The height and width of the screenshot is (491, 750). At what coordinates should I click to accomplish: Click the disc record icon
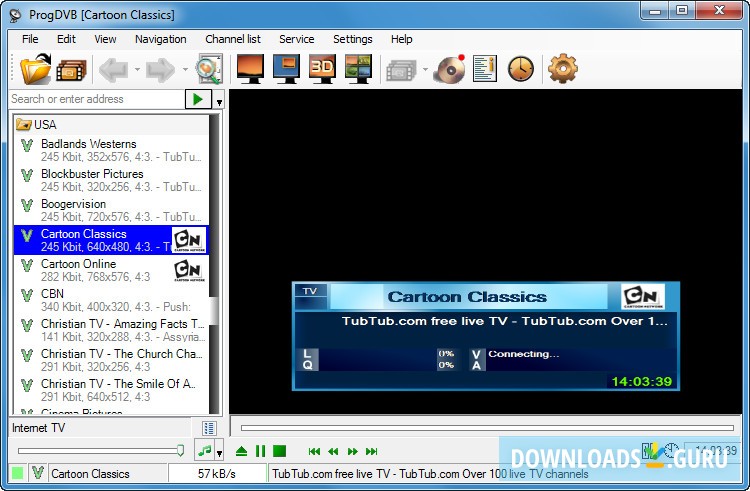pos(452,69)
